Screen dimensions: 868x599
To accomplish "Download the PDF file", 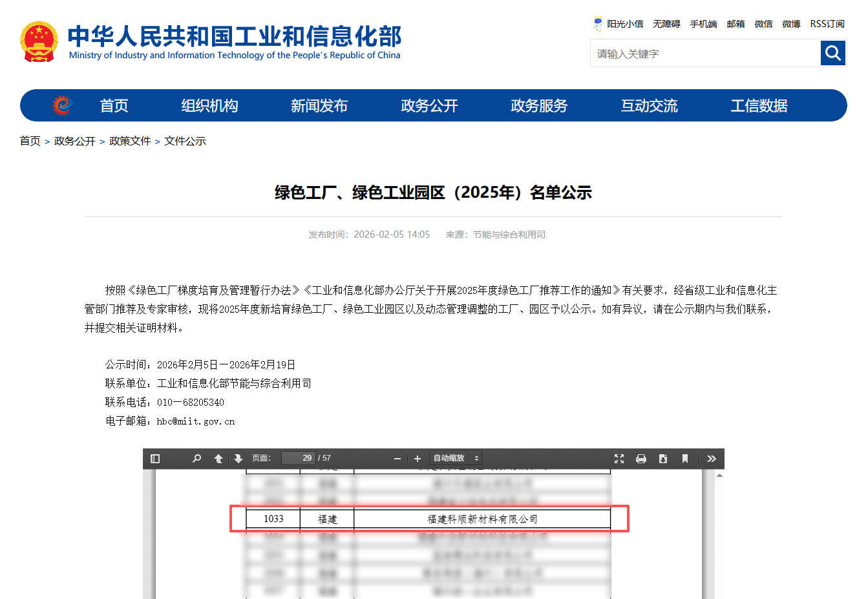I will pos(662,458).
